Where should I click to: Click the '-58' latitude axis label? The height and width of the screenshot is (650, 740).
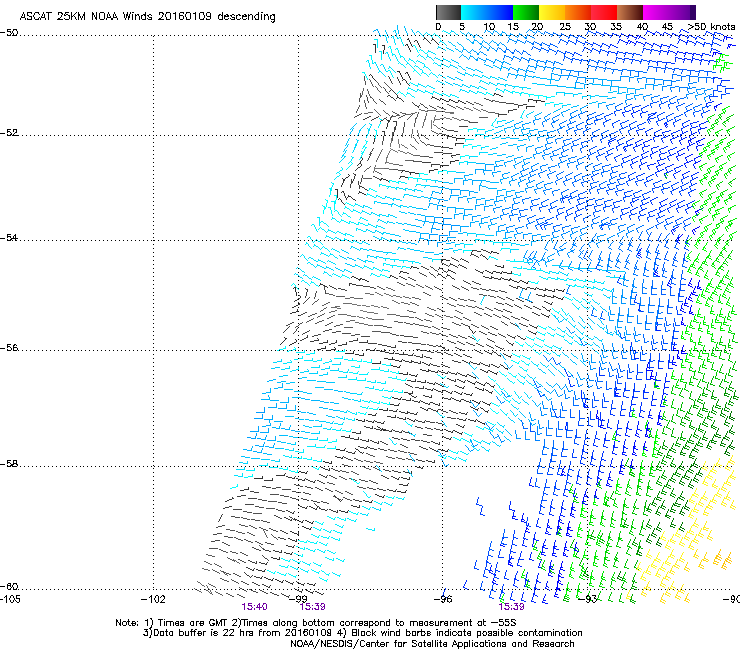[x=9, y=464]
